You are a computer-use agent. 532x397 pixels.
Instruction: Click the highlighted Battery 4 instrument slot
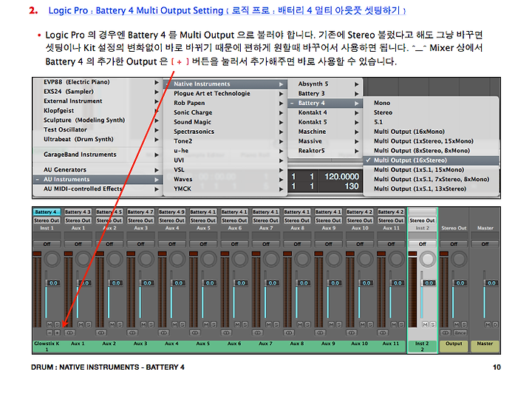click(x=47, y=212)
